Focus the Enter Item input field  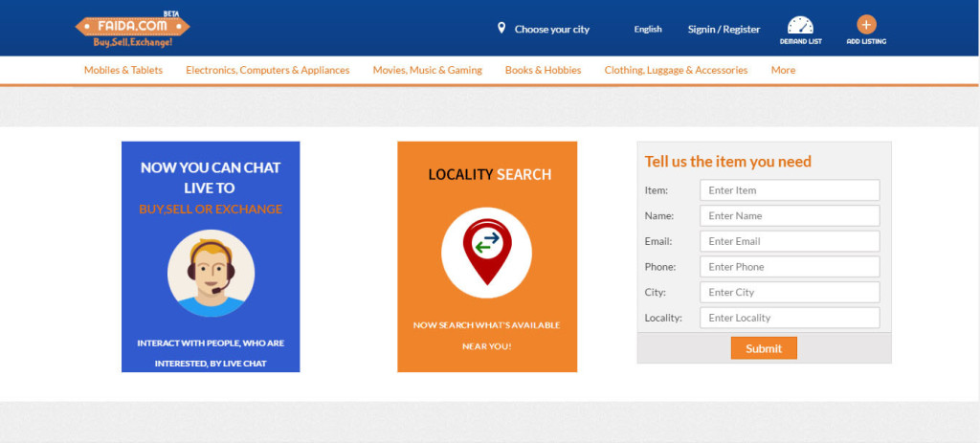790,190
